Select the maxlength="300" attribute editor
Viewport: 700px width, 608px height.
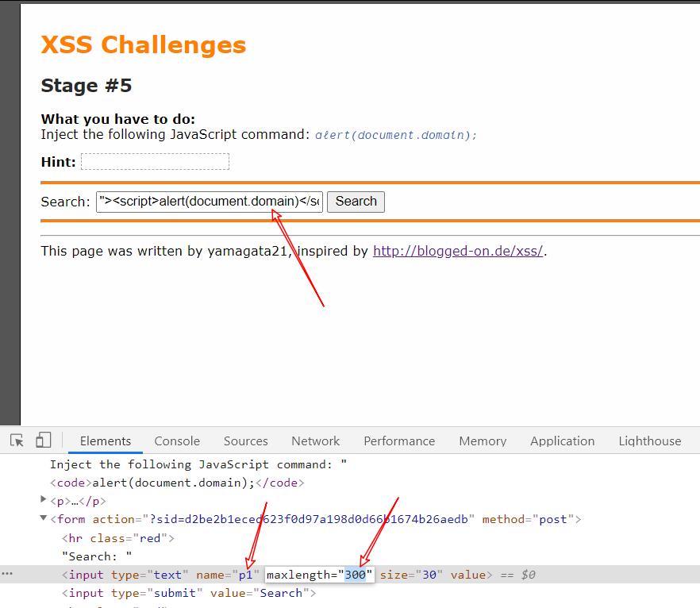pos(319,575)
